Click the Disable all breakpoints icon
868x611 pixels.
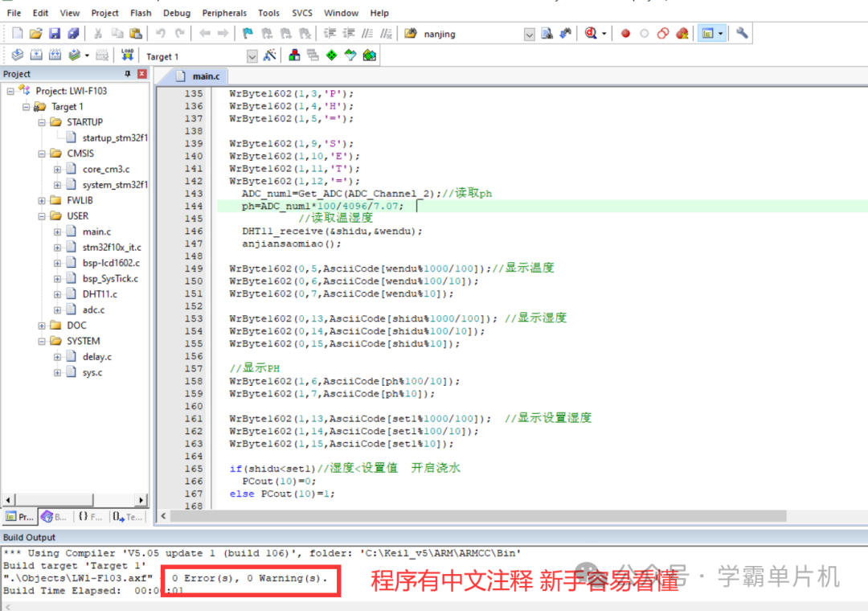tap(663, 33)
